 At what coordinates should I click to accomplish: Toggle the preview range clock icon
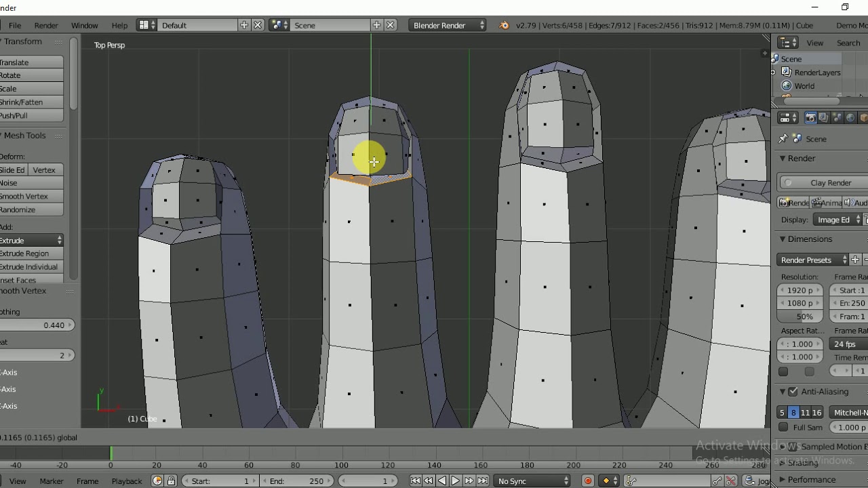click(157, 481)
